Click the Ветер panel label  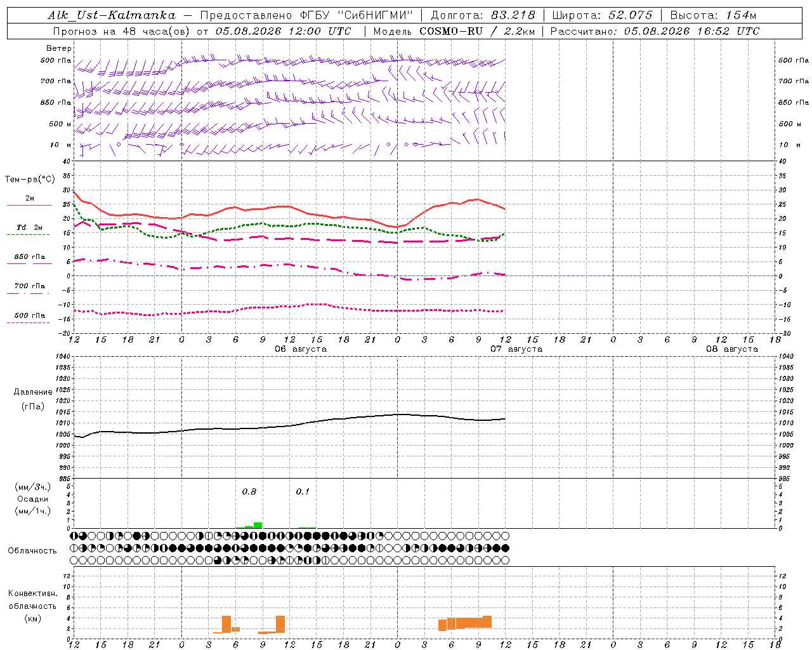[59, 48]
